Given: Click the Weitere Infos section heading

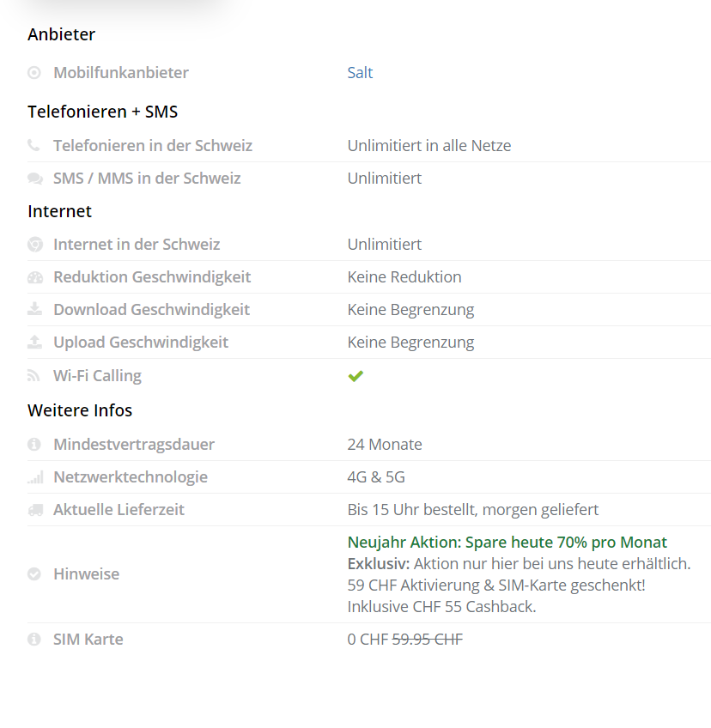Looking at the screenshot, I should (x=80, y=410).
